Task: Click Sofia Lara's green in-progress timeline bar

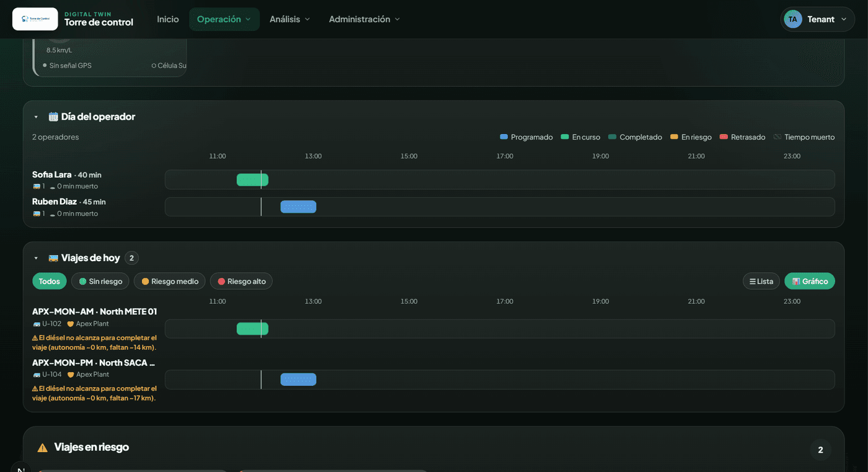Action: (x=252, y=180)
